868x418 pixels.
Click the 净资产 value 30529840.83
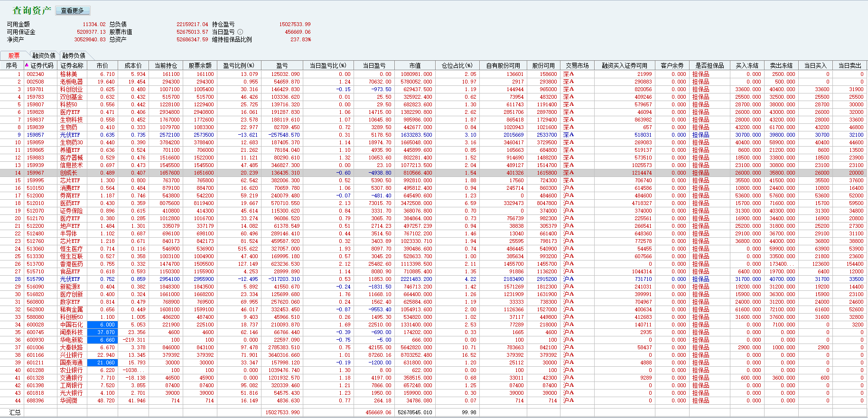point(90,39)
